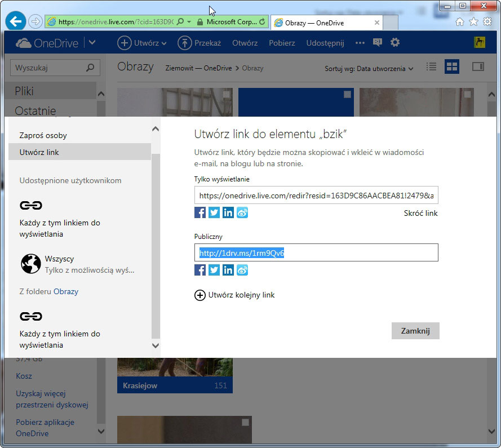Click the sidebar scroll up arrow near Pliki
The height and width of the screenshot is (448, 501).
[x=101, y=94]
